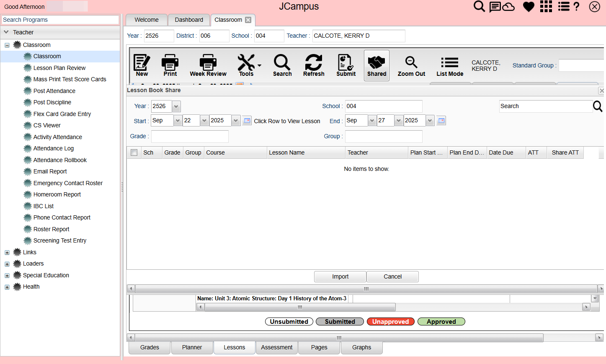Open the Planner bottom tab

point(192,348)
